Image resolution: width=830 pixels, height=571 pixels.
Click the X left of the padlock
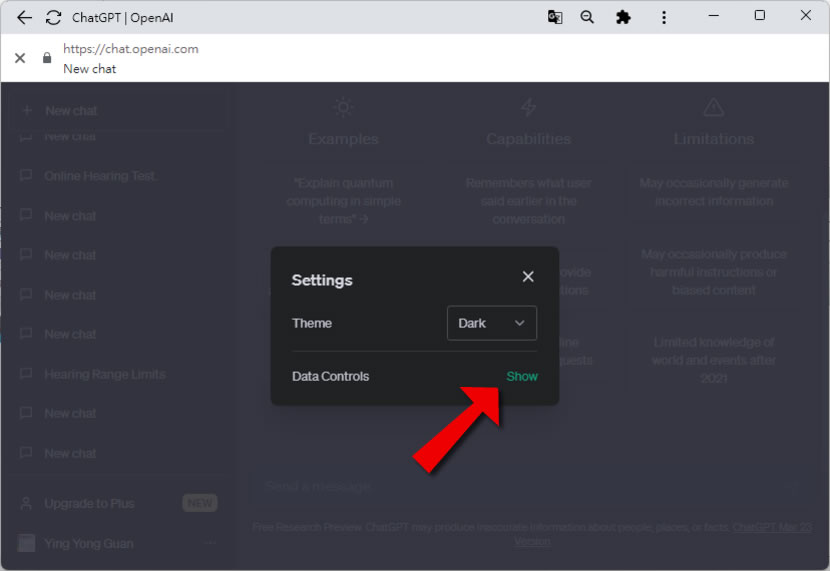click(20, 58)
